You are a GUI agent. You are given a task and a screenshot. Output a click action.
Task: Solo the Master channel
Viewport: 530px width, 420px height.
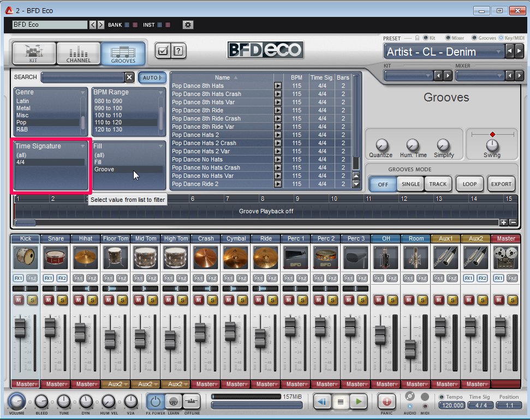[x=513, y=300]
